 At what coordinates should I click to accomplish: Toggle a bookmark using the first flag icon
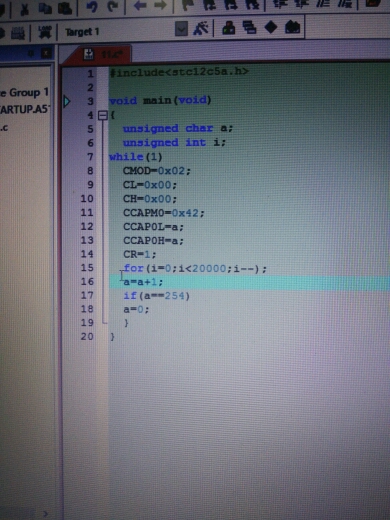pyautogui.click(x=189, y=5)
